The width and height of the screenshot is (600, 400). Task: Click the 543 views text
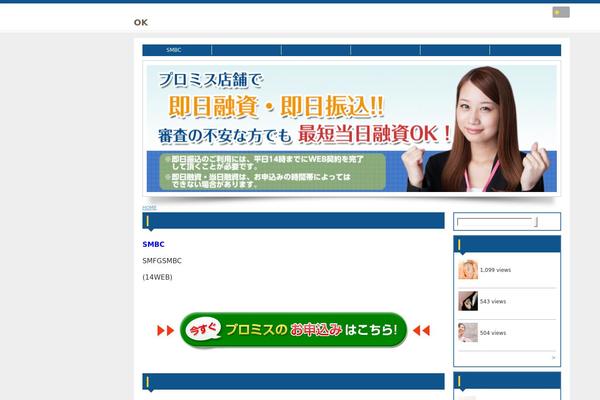(493, 302)
